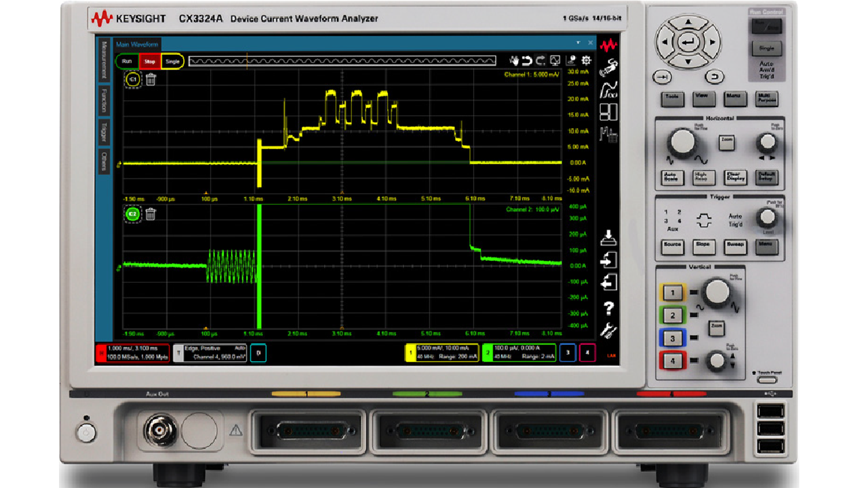Screen dimensions: 868x488
Task: Open the waveform display icon on the toolbar
Action: pos(555,60)
